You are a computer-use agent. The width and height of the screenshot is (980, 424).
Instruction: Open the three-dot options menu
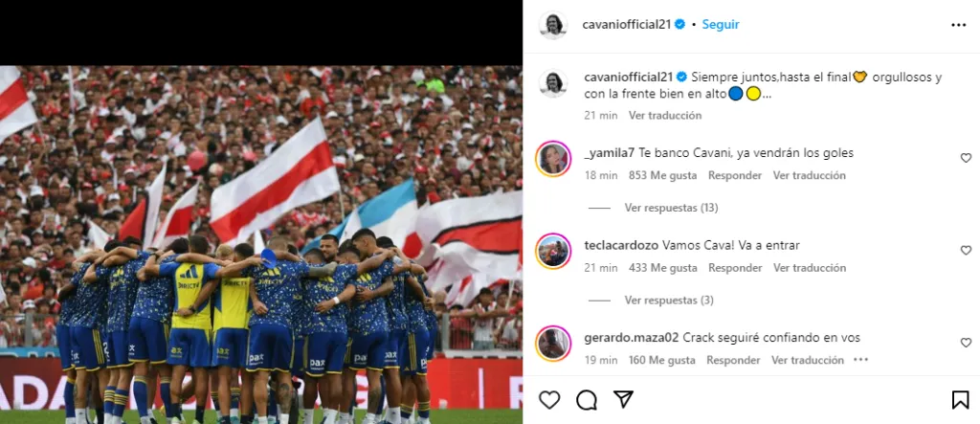pos(959,25)
